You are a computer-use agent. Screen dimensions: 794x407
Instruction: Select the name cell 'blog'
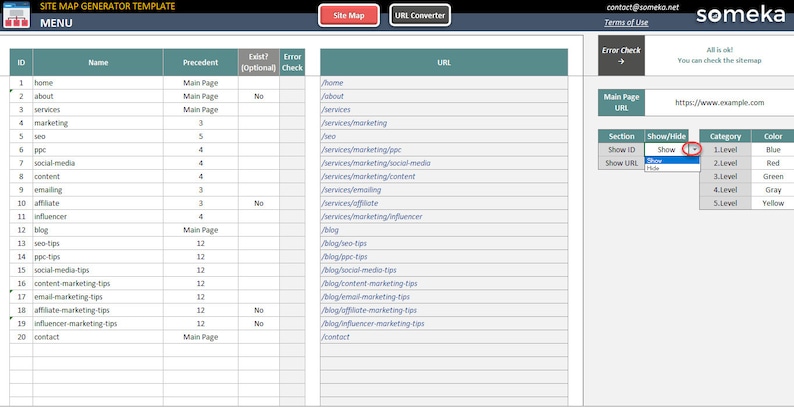tap(98, 230)
